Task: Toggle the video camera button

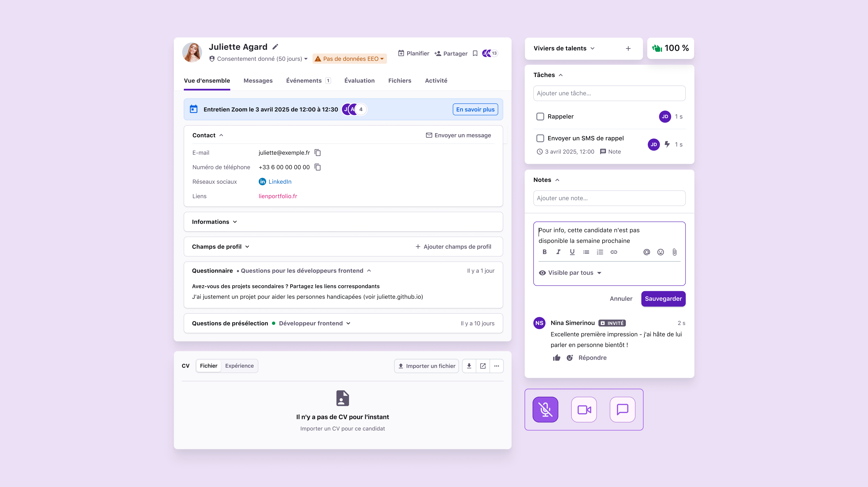Action: click(x=584, y=410)
